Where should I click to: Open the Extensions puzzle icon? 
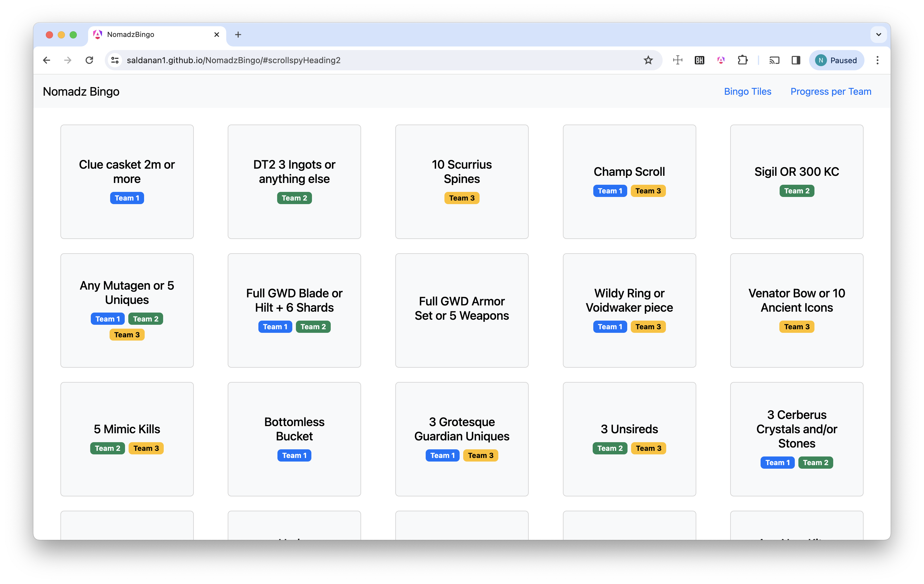[x=742, y=60]
